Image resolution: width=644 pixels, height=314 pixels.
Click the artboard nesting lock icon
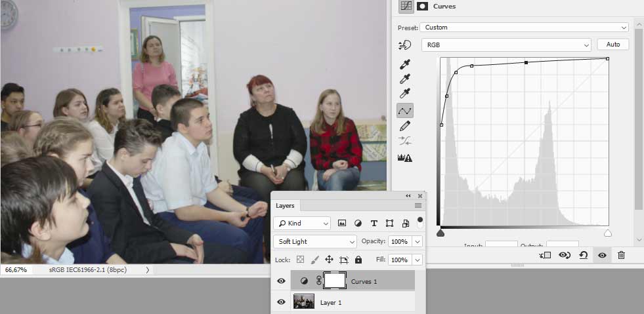coord(344,260)
